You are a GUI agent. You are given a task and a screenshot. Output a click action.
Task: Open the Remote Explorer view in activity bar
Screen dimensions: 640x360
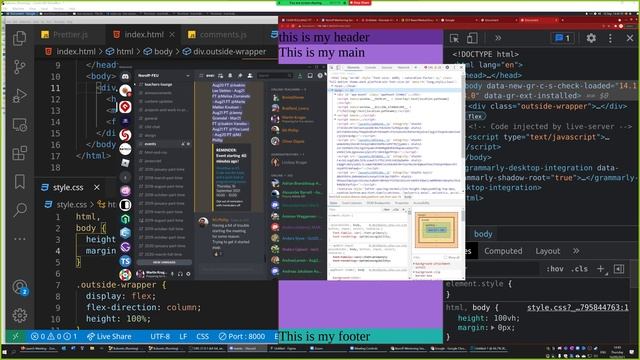click(19, 124)
